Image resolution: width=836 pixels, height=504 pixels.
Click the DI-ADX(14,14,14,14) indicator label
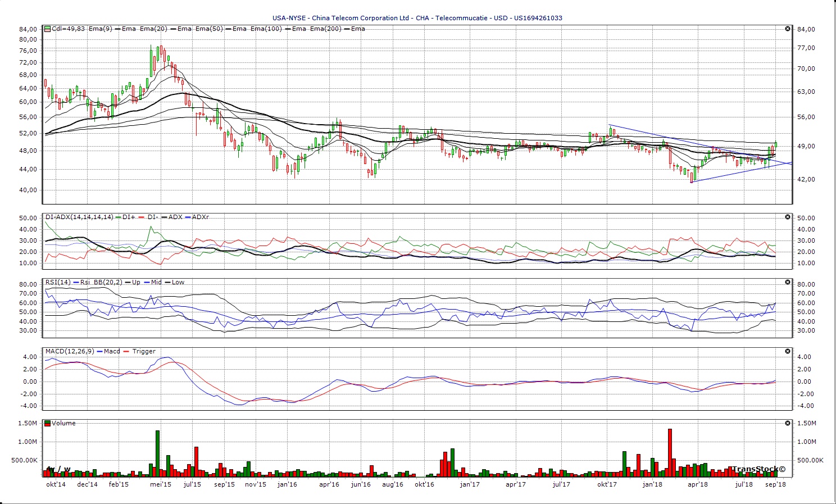[x=79, y=217]
